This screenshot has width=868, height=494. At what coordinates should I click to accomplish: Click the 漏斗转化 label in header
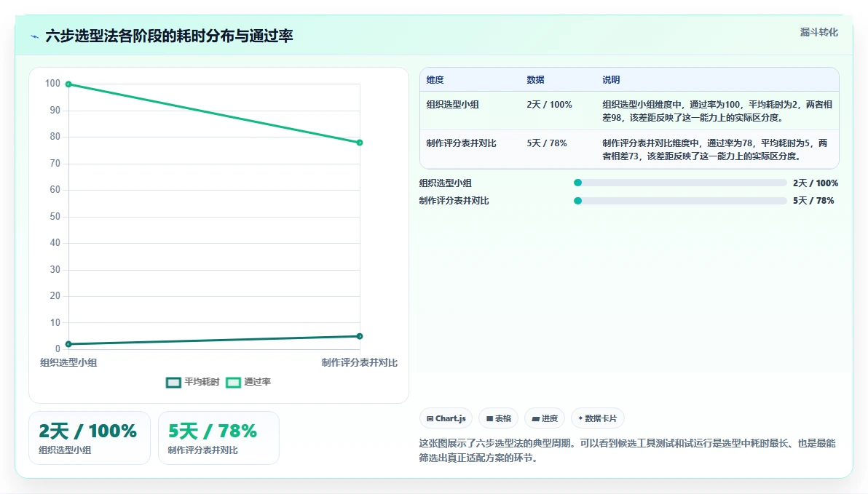(x=818, y=32)
